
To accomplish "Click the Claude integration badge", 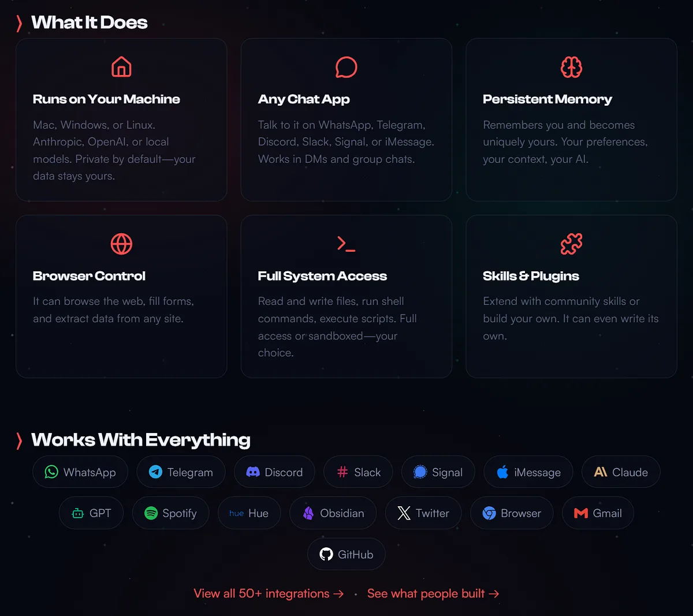I will pyautogui.click(x=621, y=472).
